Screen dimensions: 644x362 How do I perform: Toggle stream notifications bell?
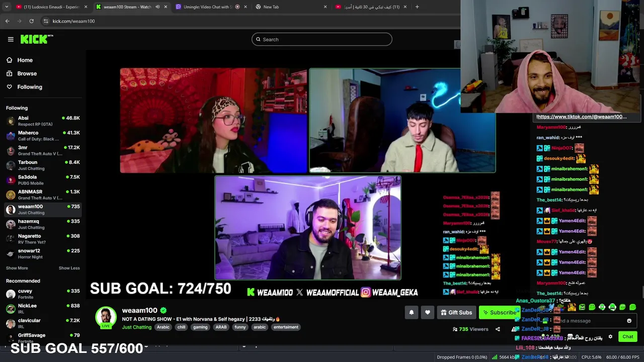point(412,313)
